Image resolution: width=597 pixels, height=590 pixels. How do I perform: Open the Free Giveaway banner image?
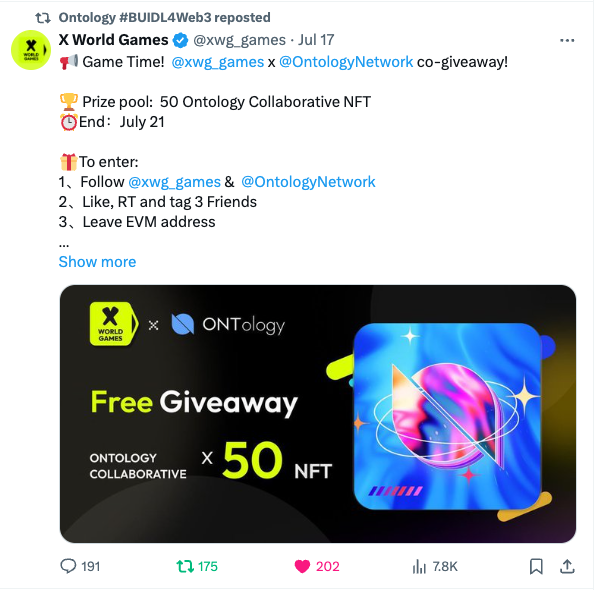(318, 414)
